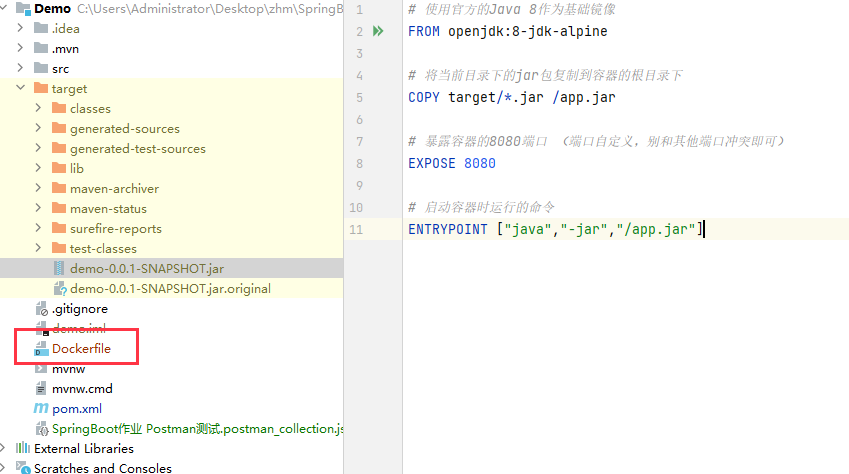This screenshot has height=474, width=849.
Task: Expand the maven-archiver folder
Action: pos(38,188)
